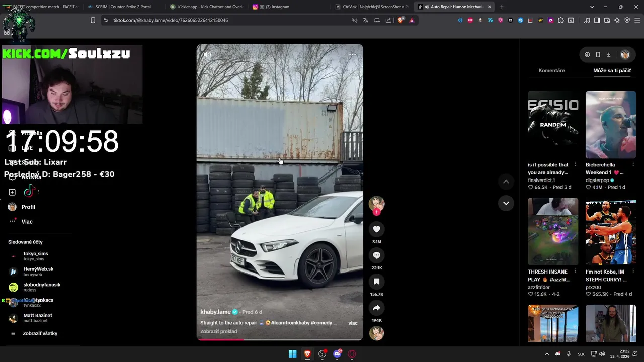Open tokyo_sims followed account
The image size is (644, 362).
[35, 256]
